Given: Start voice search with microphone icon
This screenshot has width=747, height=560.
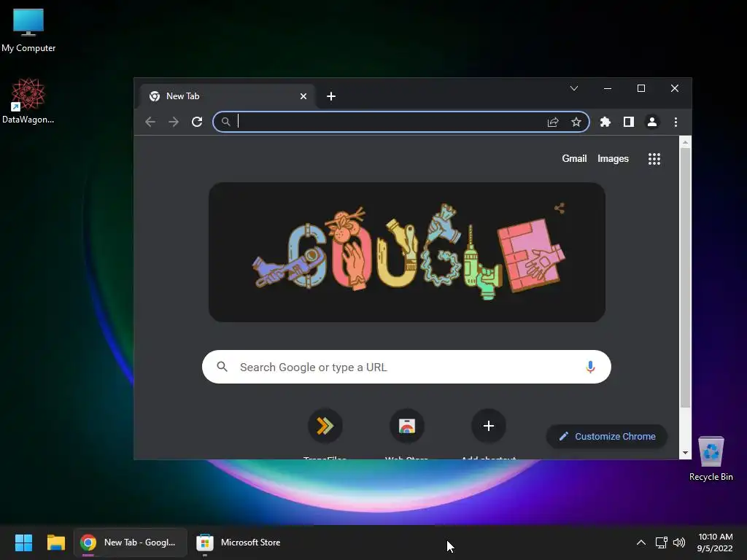Looking at the screenshot, I should point(590,367).
